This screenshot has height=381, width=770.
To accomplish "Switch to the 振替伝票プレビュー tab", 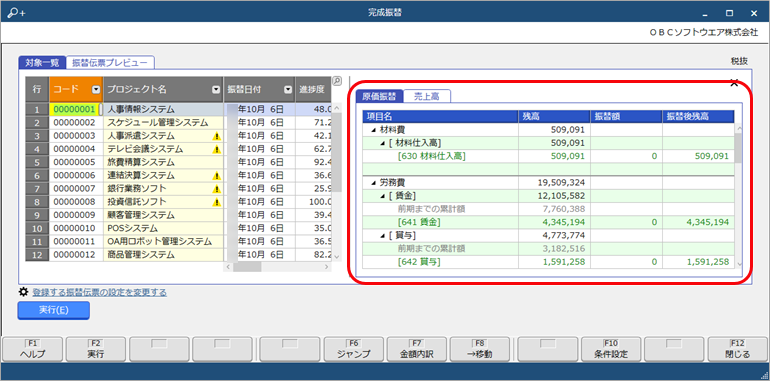I will [110, 62].
